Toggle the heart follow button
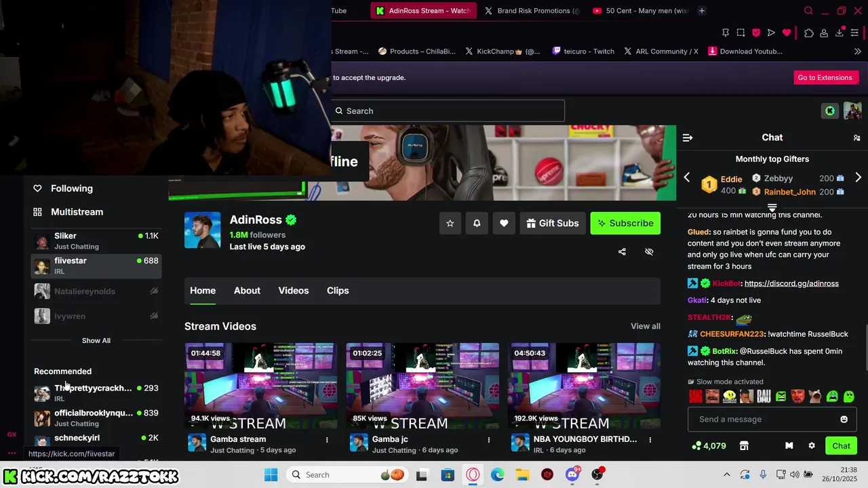The width and height of the screenshot is (868, 488). point(504,223)
